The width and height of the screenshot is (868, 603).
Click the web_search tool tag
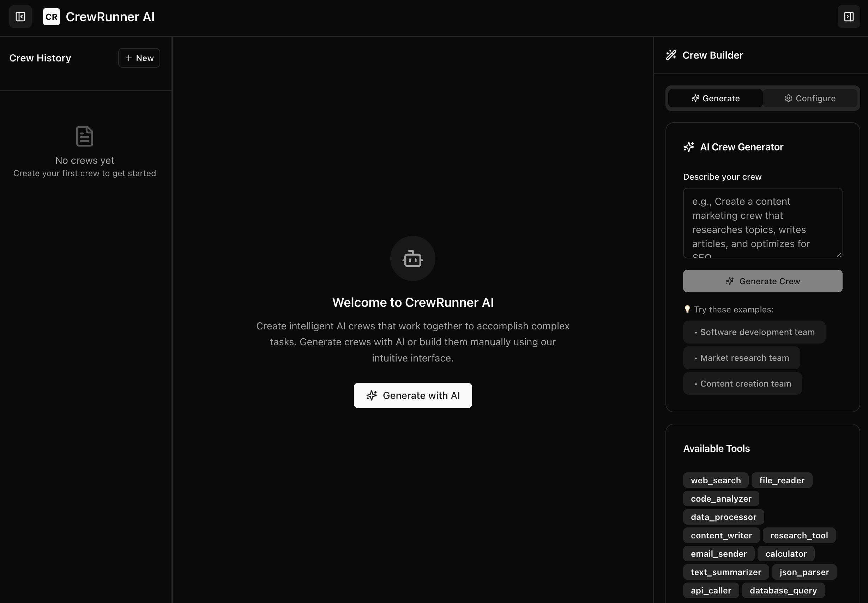click(716, 480)
